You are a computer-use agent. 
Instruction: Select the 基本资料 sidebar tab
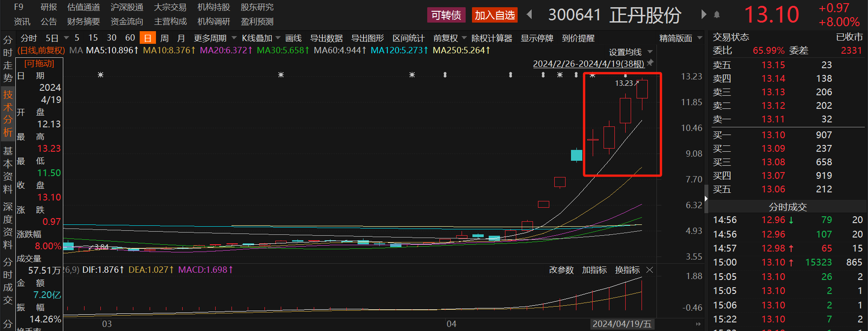click(8, 170)
